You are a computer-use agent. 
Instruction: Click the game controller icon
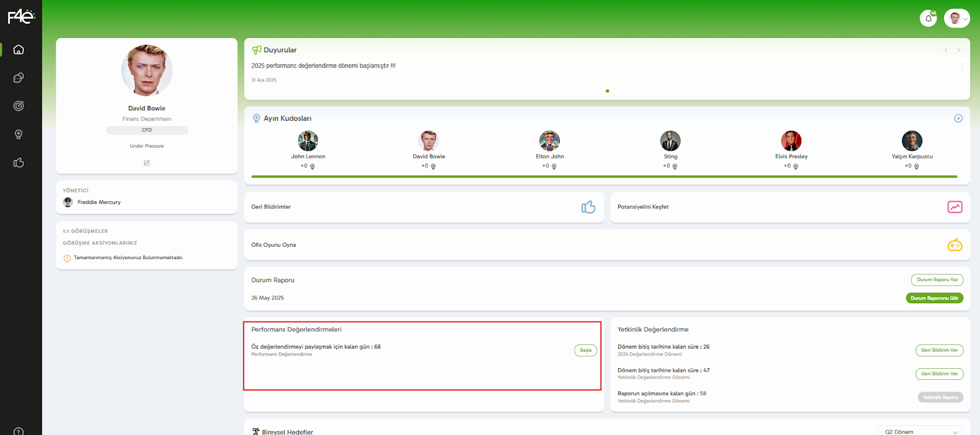954,245
